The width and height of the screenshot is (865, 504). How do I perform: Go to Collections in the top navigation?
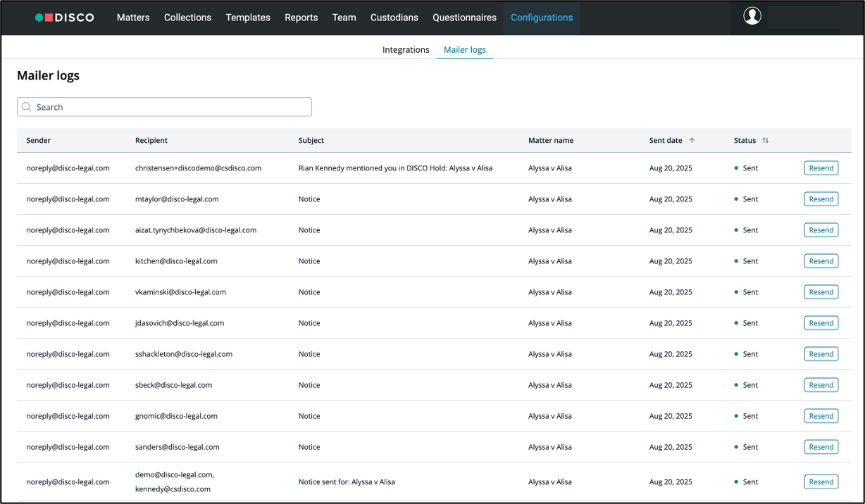(x=187, y=18)
